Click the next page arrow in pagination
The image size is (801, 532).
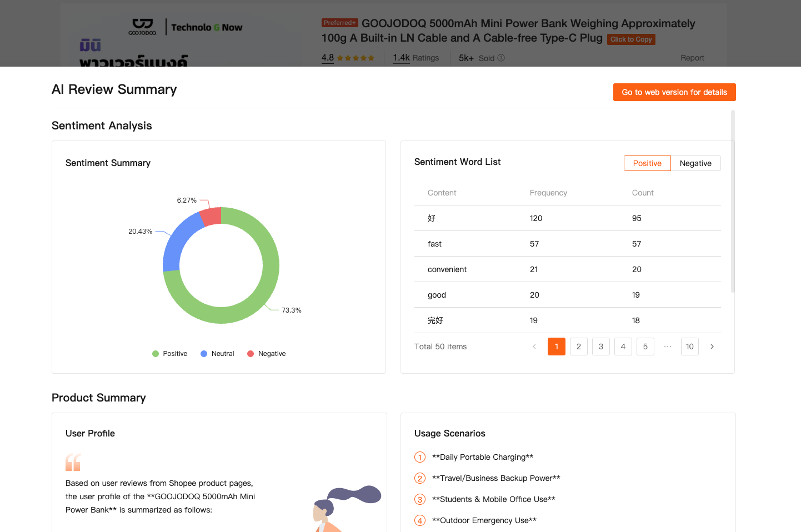point(712,347)
